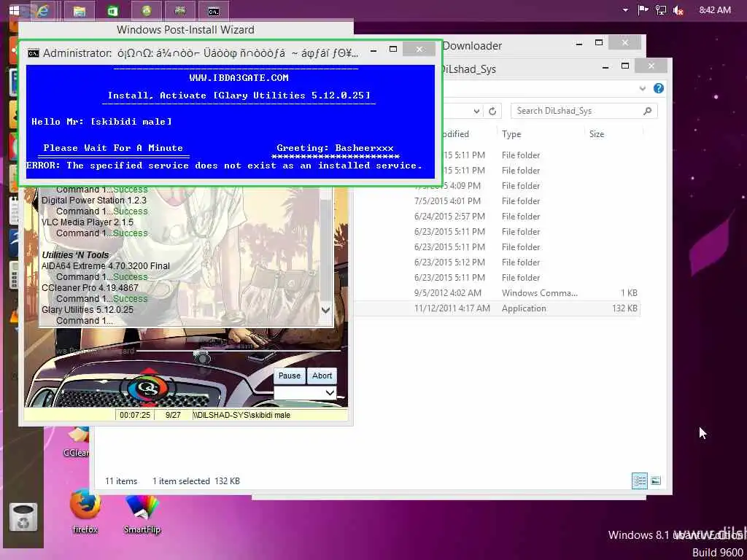
Task: Click the 9/27 progress counter
Action: click(173, 415)
